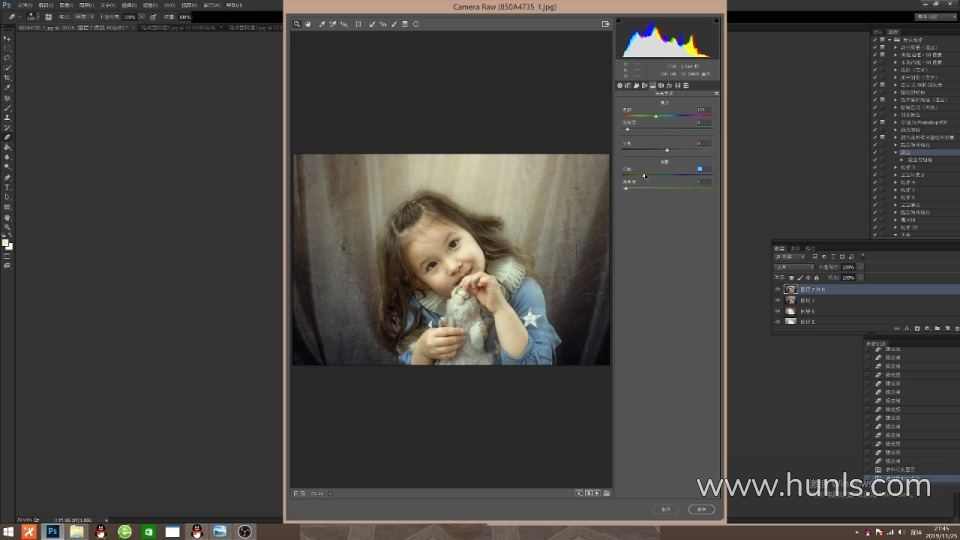Open the Split Toning tab in Camera Raw
The image size is (960, 540).
[x=652, y=85]
